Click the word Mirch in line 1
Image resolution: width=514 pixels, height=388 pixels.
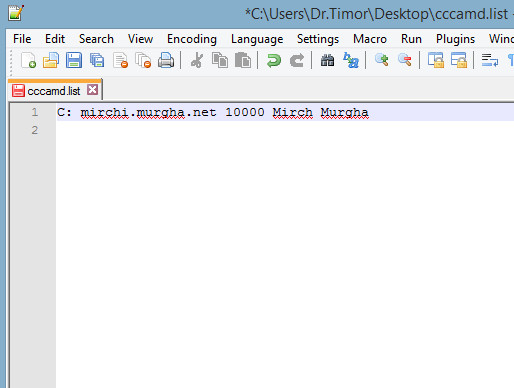tap(293, 112)
